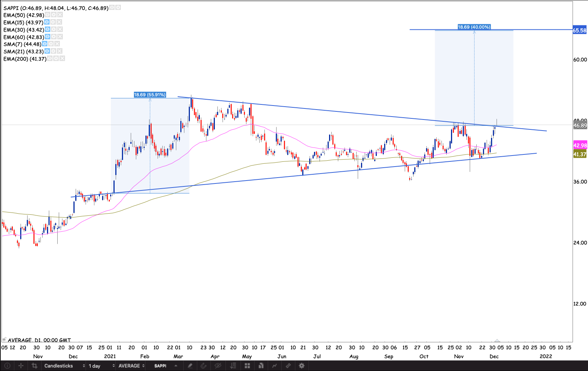Click the 65.58 price target label
Image resolution: width=588 pixels, height=371 pixels.
tap(580, 31)
